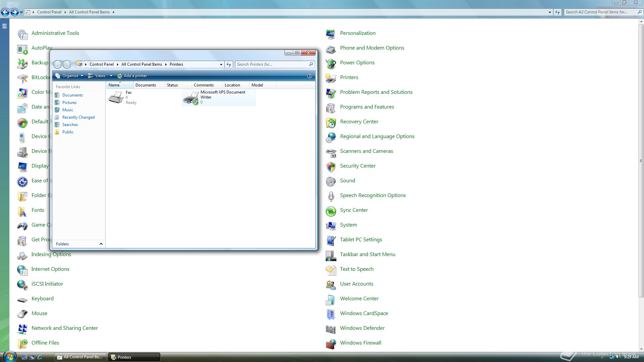Sort by Name column header
This screenshot has width=644, height=362.
point(120,85)
